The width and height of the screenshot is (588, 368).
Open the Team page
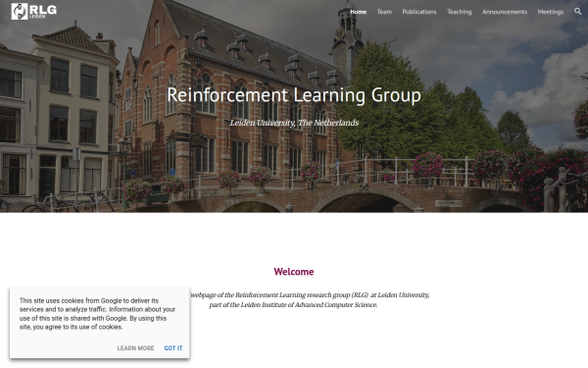pyautogui.click(x=384, y=12)
